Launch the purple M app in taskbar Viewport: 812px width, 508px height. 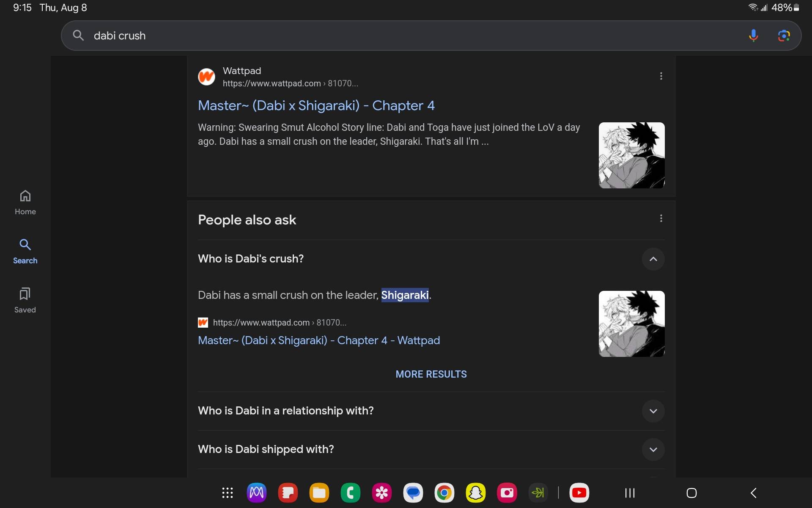tap(257, 493)
